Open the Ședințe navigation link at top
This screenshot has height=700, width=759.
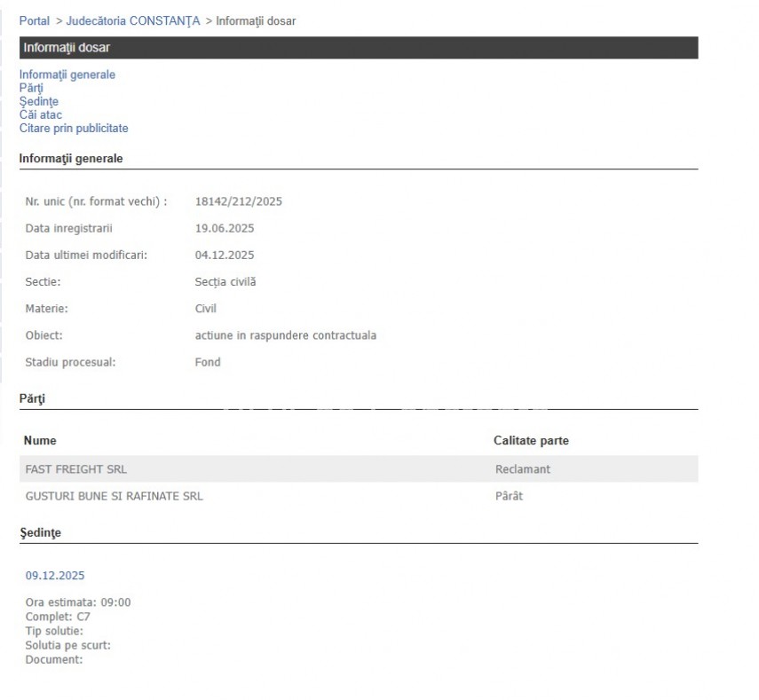pos(39,101)
